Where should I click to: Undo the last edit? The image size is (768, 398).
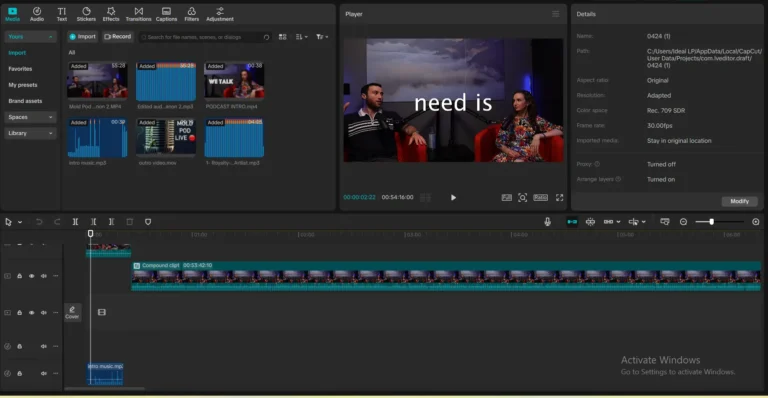(x=39, y=222)
